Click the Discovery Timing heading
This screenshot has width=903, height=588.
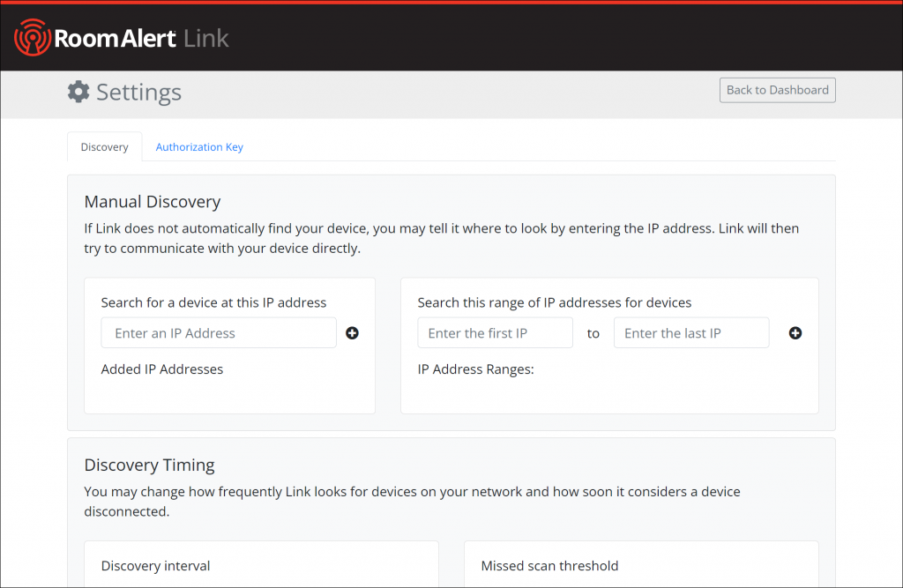pyautogui.click(x=149, y=465)
